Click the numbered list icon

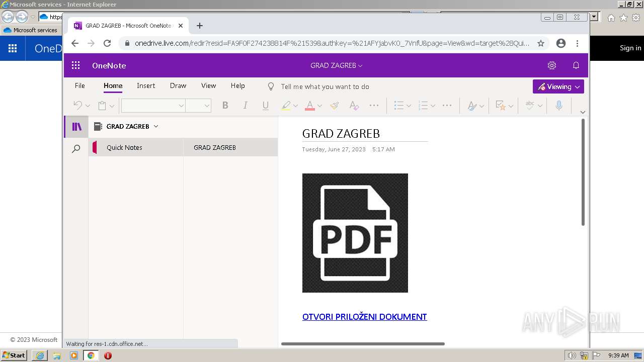[423, 106]
